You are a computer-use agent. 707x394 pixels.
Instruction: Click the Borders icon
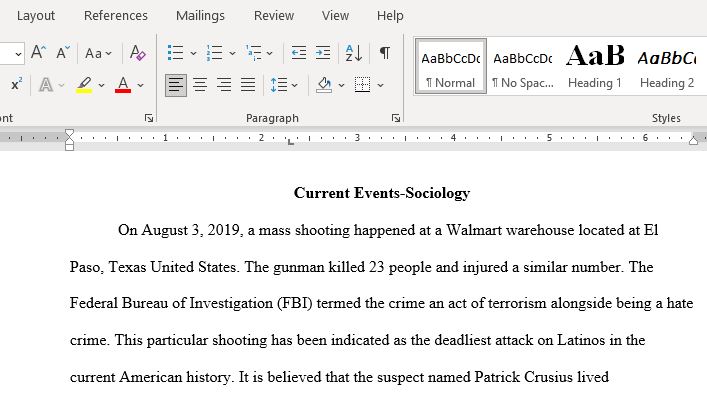pyautogui.click(x=363, y=85)
